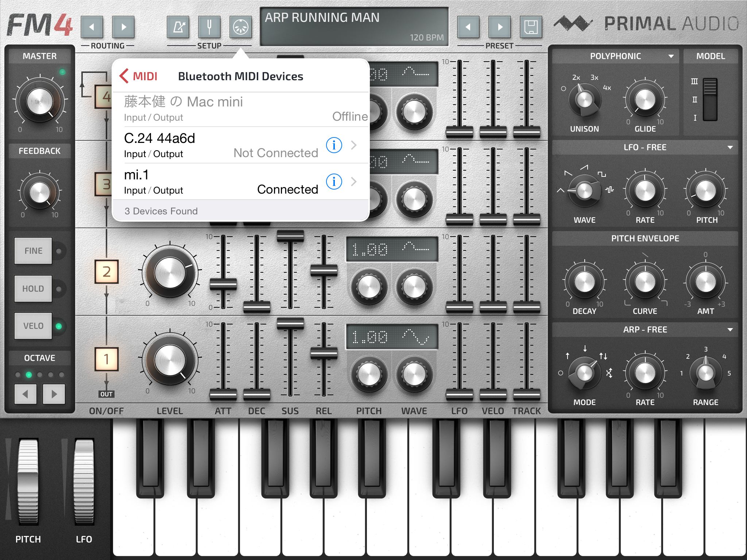The height and width of the screenshot is (560, 747).
Task: Select previous routing arrow button
Action: [x=92, y=27]
